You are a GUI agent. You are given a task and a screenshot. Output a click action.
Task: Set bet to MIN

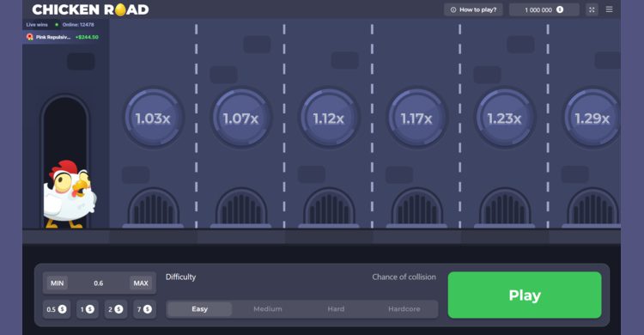tap(57, 283)
